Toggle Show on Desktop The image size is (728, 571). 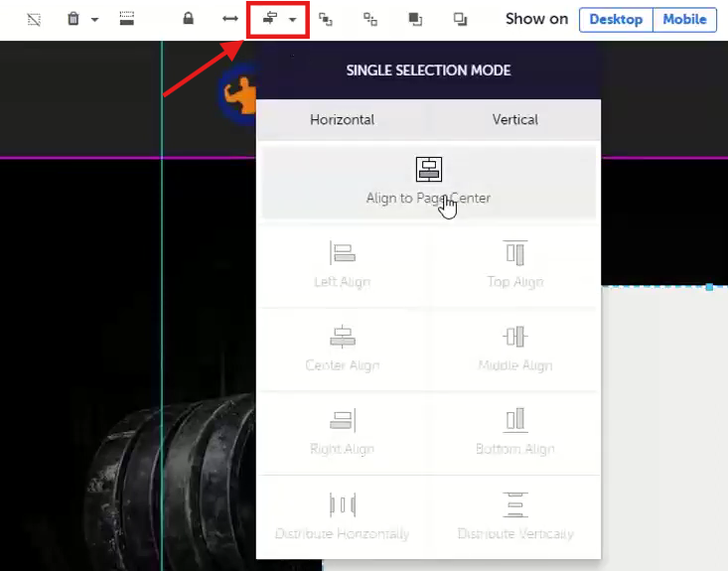pos(616,20)
